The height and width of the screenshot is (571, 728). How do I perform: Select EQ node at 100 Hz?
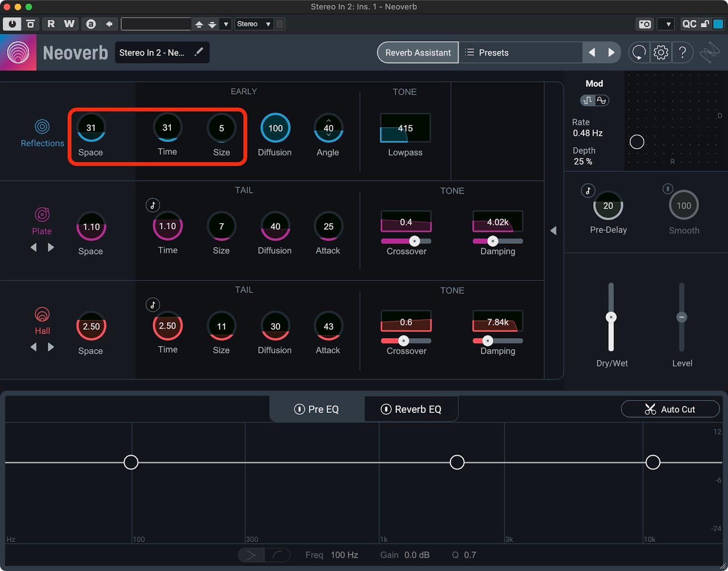(x=131, y=462)
